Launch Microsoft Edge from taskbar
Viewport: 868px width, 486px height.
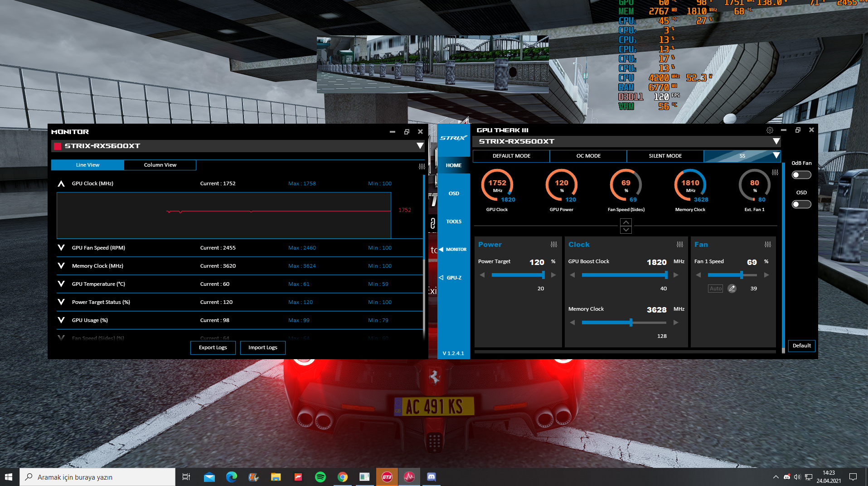232,477
